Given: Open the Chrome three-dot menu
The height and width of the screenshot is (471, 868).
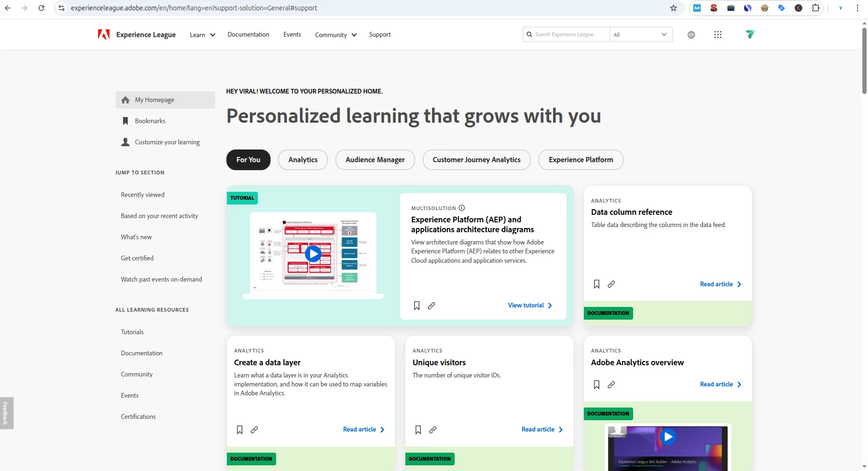Looking at the screenshot, I should [858, 8].
